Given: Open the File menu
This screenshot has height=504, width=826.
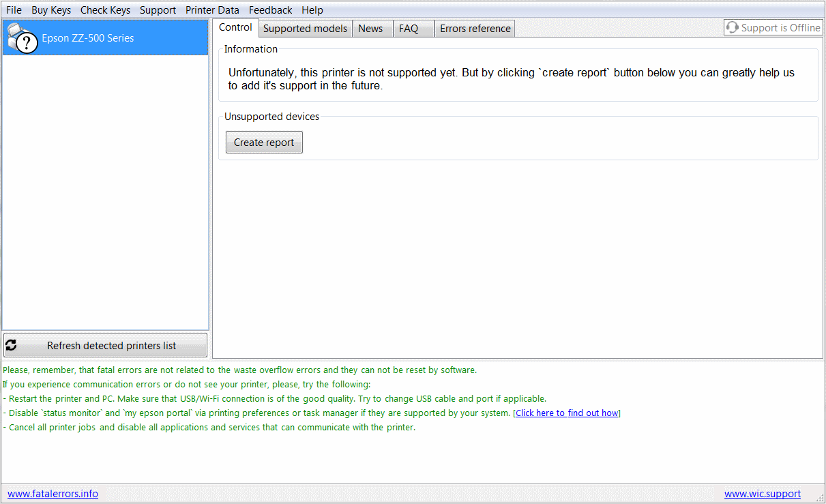Looking at the screenshot, I should tap(14, 10).
